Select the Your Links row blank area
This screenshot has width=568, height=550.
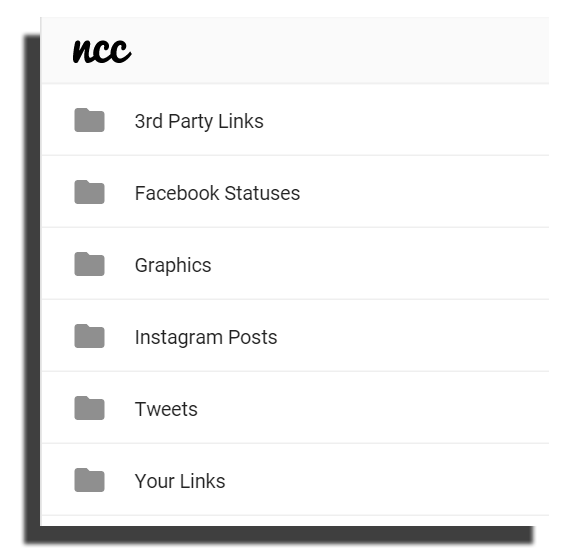388,480
